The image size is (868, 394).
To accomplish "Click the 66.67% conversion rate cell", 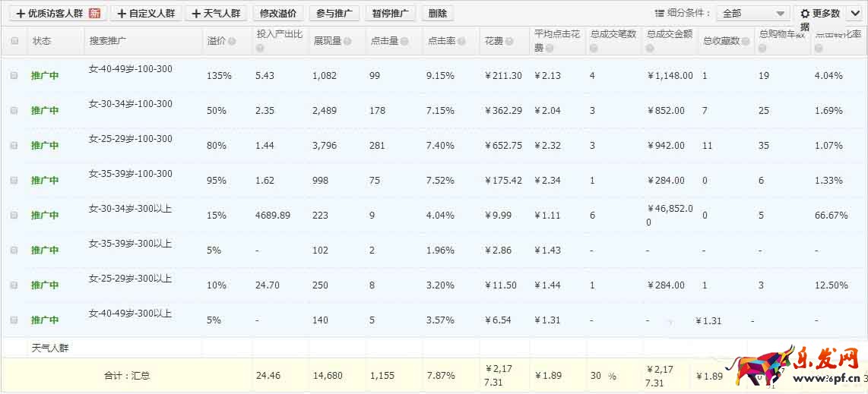I will coord(831,215).
